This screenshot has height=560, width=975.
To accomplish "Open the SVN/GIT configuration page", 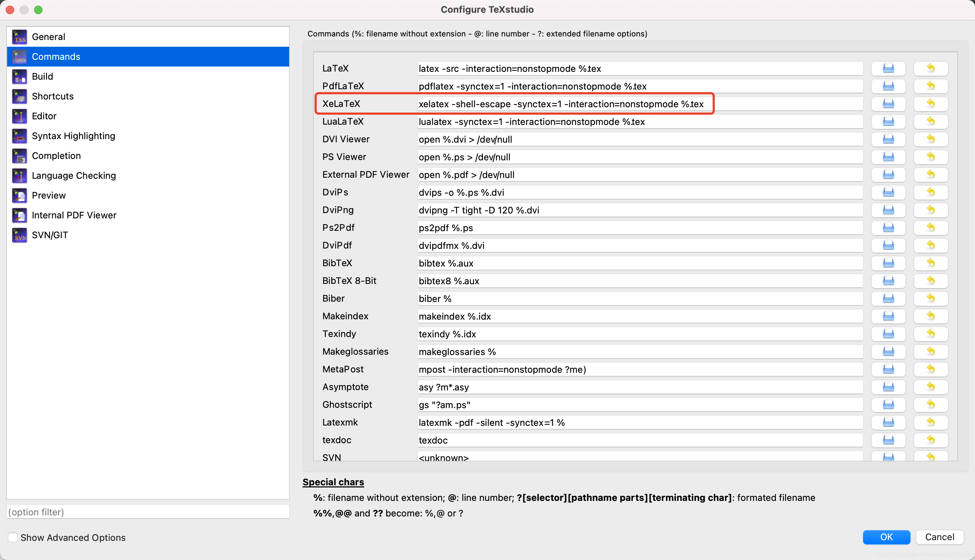I will point(50,235).
